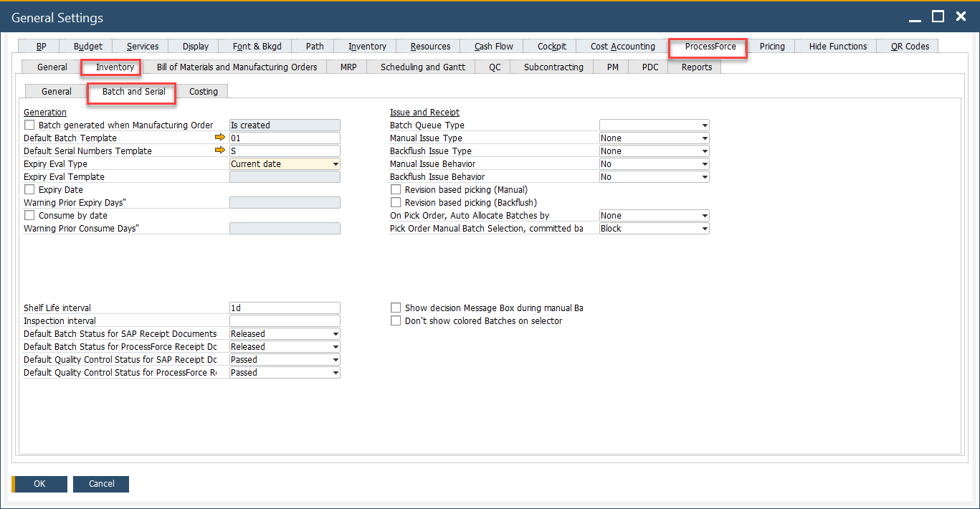The height and width of the screenshot is (509, 980).
Task: Click the Cancel button
Action: pyautogui.click(x=100, y=484)
